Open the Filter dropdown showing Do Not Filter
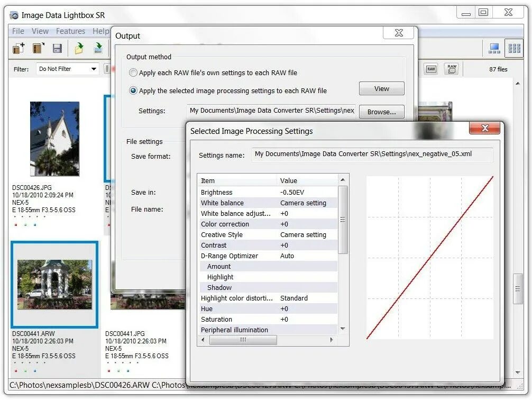The height and width of the screenshot is (400, 532). click(68, 69)
